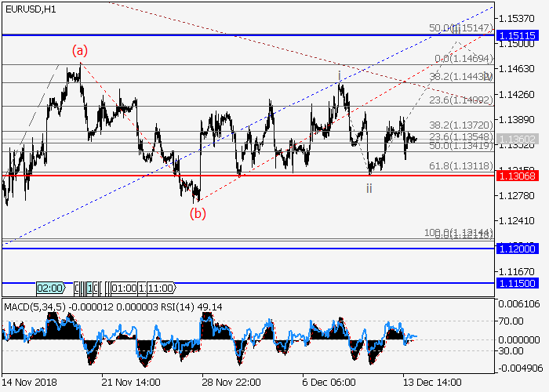The height and width of the screenshot is (392, 549).
Task: Click the blue 1.12000 price level tag
Action: point(516,248)
